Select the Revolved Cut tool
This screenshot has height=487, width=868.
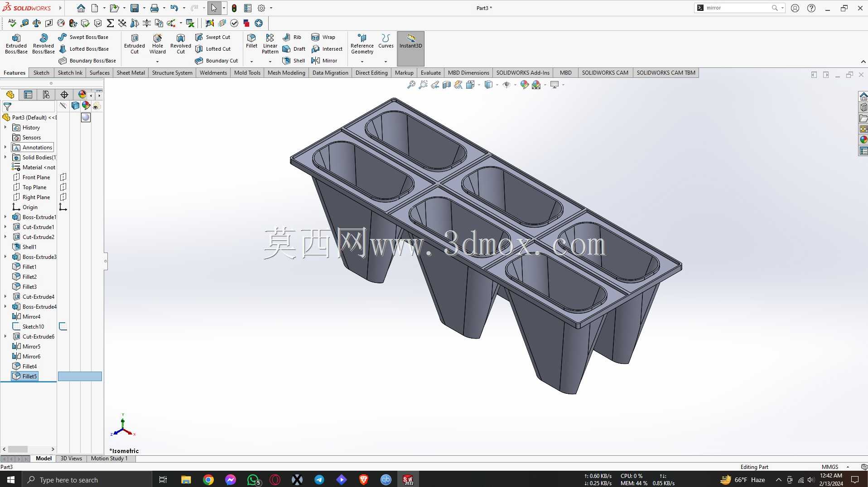[181, 44]
